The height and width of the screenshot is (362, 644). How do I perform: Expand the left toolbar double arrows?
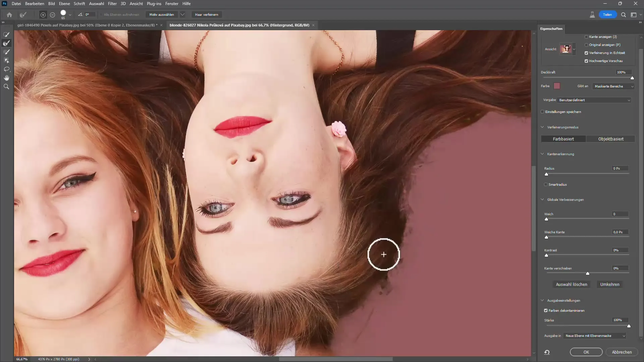coord(3,22)
